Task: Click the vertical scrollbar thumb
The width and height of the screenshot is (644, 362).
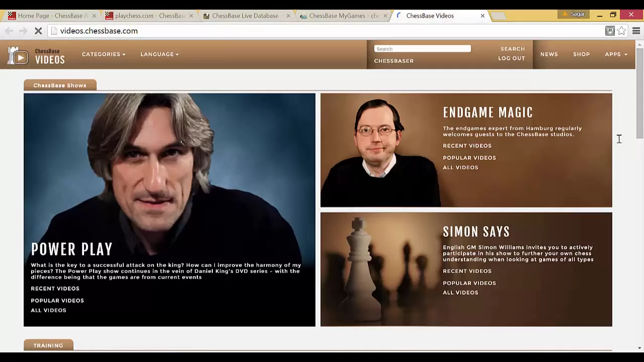Action: tap(639, 93)
